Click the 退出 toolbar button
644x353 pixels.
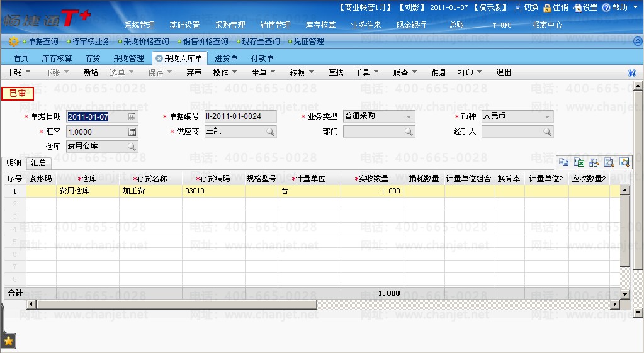pos(504,72)
